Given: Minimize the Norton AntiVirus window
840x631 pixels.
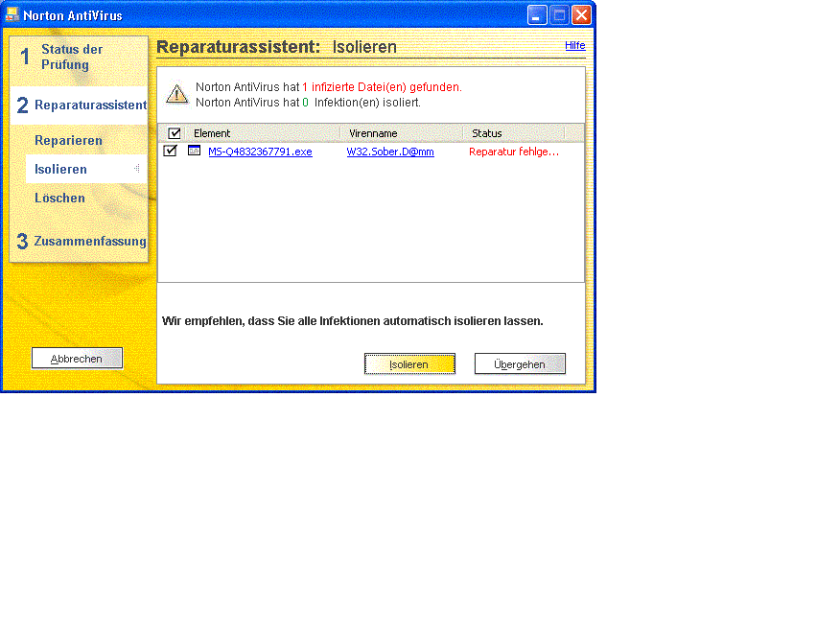Looking at the screenshot, I should tap(537, 15).
